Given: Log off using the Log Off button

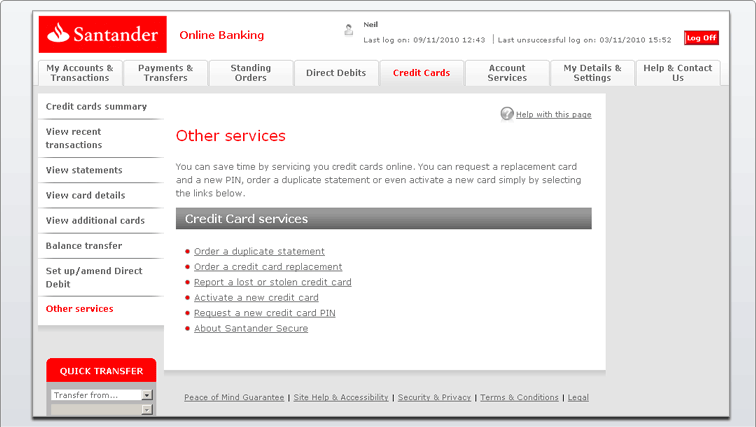Looking at the screenshot, I should pos(702,38).
